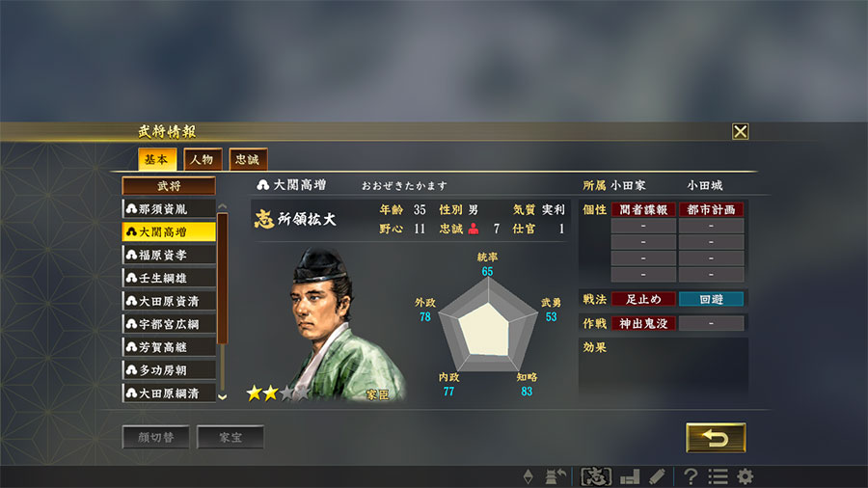Select 宇都宮広綱 in the officer list
This screenshot has height=488, width=868.
169,324
